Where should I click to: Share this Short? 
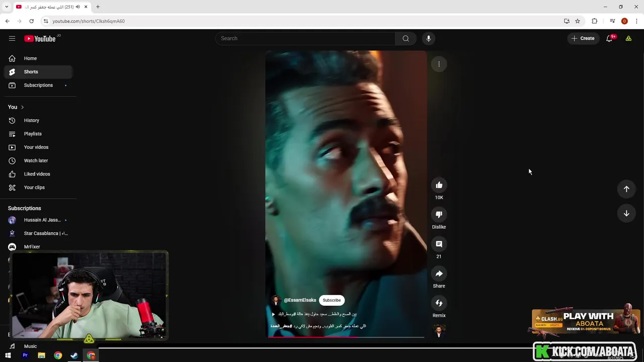439,274
